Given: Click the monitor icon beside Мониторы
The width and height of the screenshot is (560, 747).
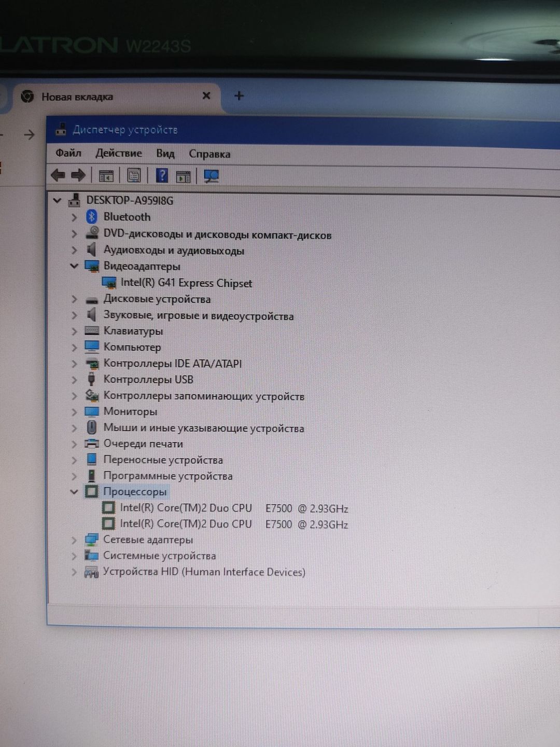Looking at the screenshot, I should click(x=92, y=412).
